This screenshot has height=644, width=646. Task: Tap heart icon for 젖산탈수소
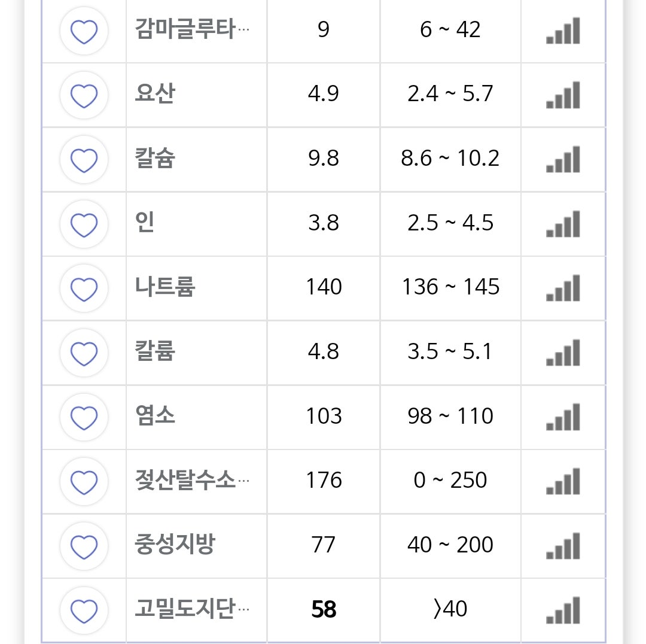pyautogui.click(x=84, y=482)
